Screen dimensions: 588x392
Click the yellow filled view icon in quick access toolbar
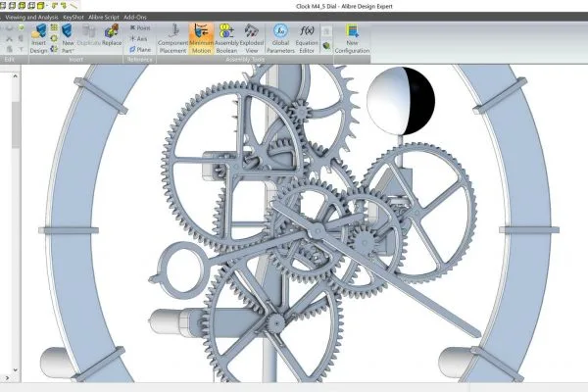(x=41, y=5)
